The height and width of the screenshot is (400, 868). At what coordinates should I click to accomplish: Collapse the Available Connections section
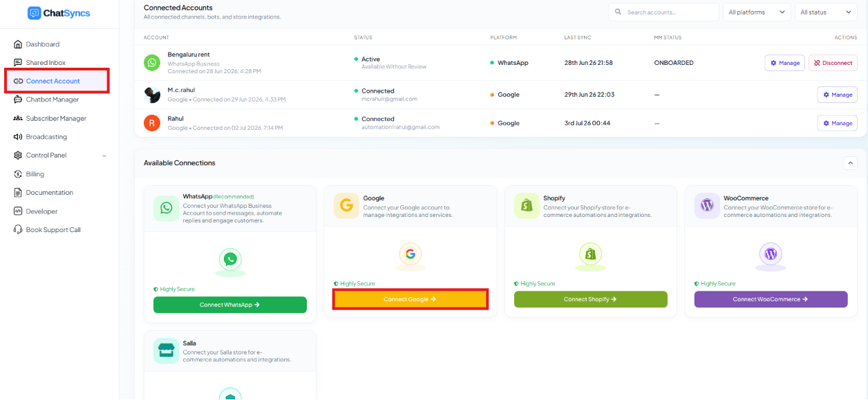[x=850, y=163]
